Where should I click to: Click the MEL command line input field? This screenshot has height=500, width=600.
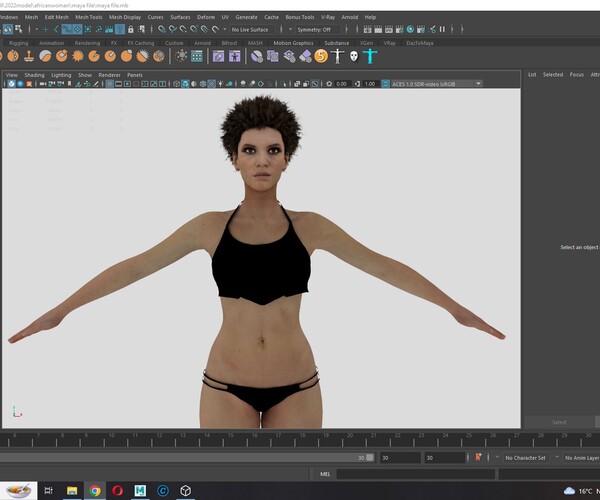(415, 474)
